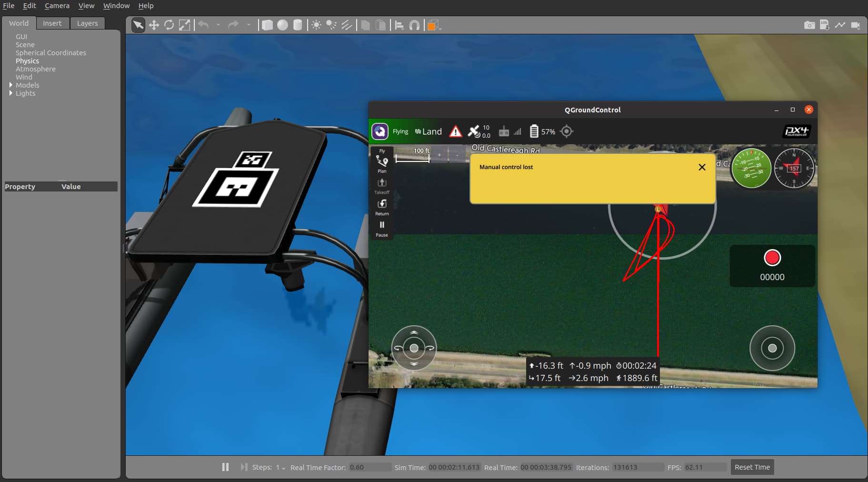Show GPS satellite status indicator
The height and width of the screenshot is (482, 868).
click(x=479, y=131)
